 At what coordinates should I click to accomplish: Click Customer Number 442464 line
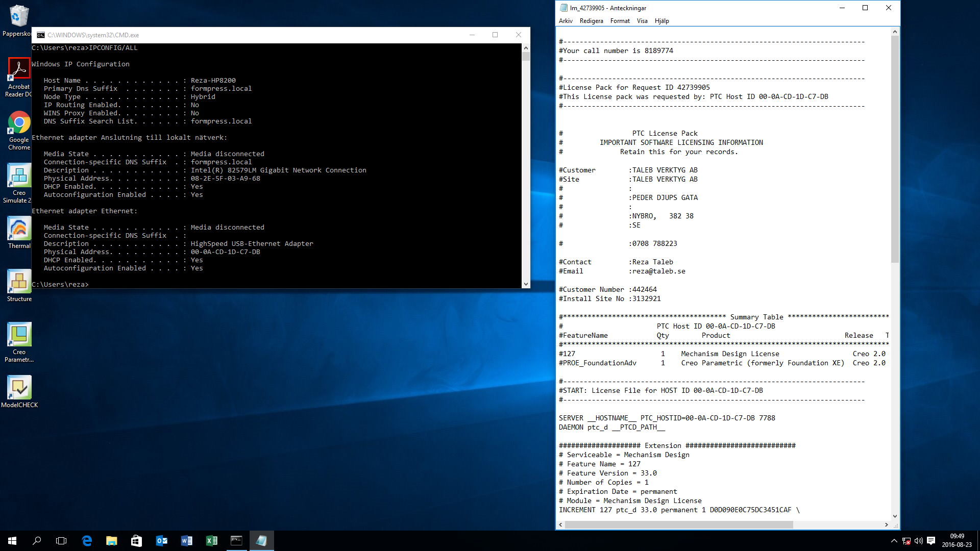[x=608, y=289]
